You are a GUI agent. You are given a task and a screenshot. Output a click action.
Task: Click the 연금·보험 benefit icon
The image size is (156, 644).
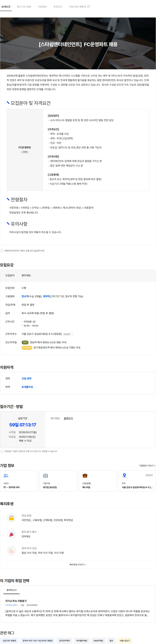tap(12, 518)
